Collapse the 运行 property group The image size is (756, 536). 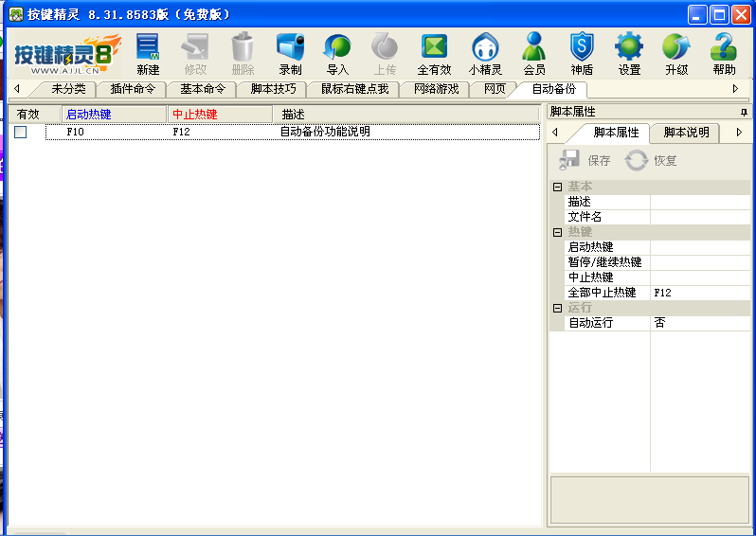tap(557, 308)
